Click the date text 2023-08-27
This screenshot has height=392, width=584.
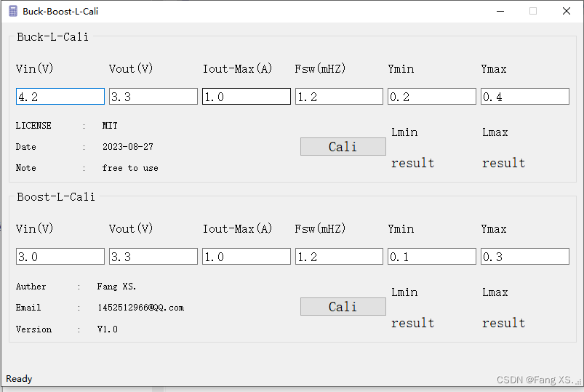pos(128,147)
